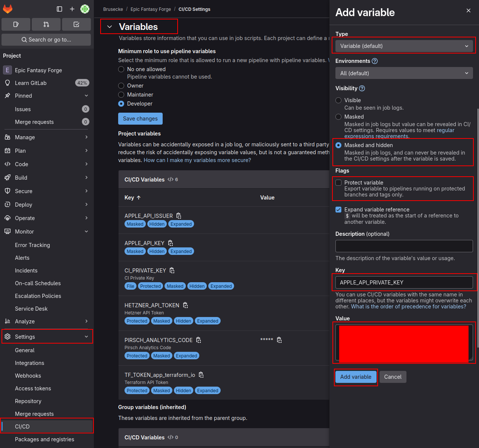
Task: Click the Search or go to field
Action: (x=46, y=40)
